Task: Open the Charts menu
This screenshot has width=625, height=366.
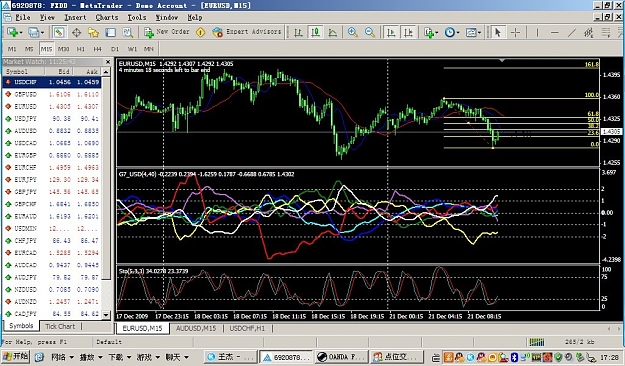Action: point(107,18)
